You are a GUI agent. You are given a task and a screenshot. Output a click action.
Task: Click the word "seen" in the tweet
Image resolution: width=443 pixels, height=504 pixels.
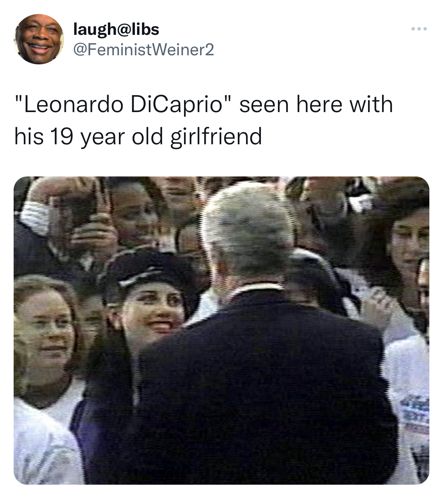(264, 104)
